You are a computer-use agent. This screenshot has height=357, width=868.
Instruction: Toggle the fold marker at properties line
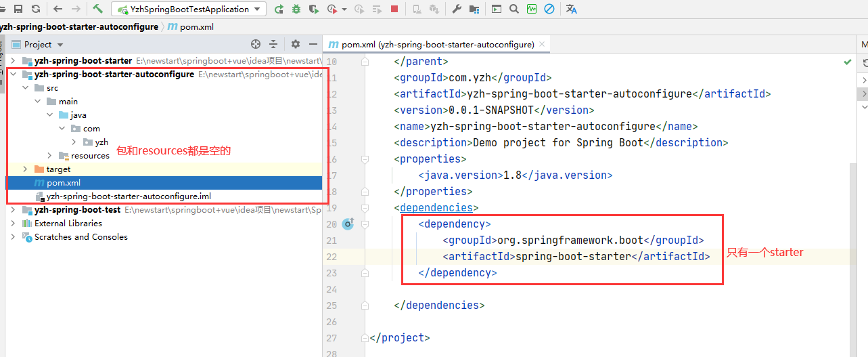(x=365, y=159)
